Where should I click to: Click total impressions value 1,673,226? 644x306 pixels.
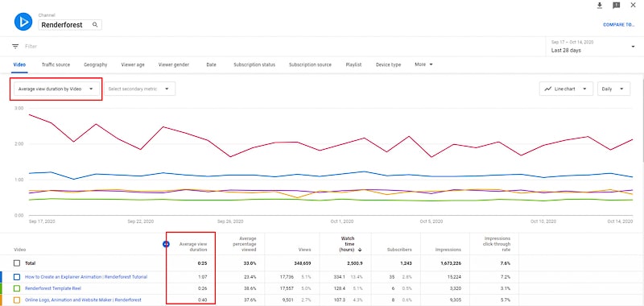[x=450, y=263]
